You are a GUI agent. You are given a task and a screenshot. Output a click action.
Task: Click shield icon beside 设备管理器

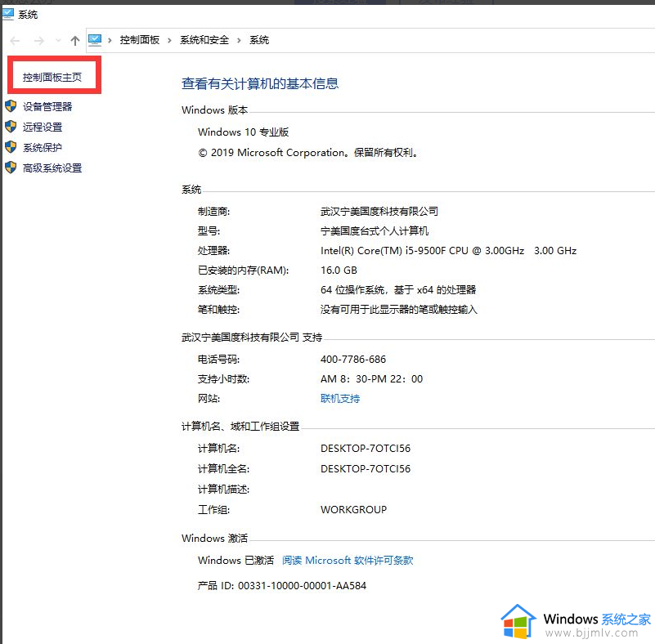(11, 106)
